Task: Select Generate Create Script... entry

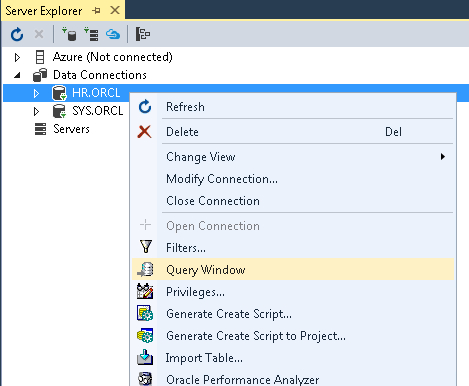Action: pyautogui.click(x=293, y=314)
